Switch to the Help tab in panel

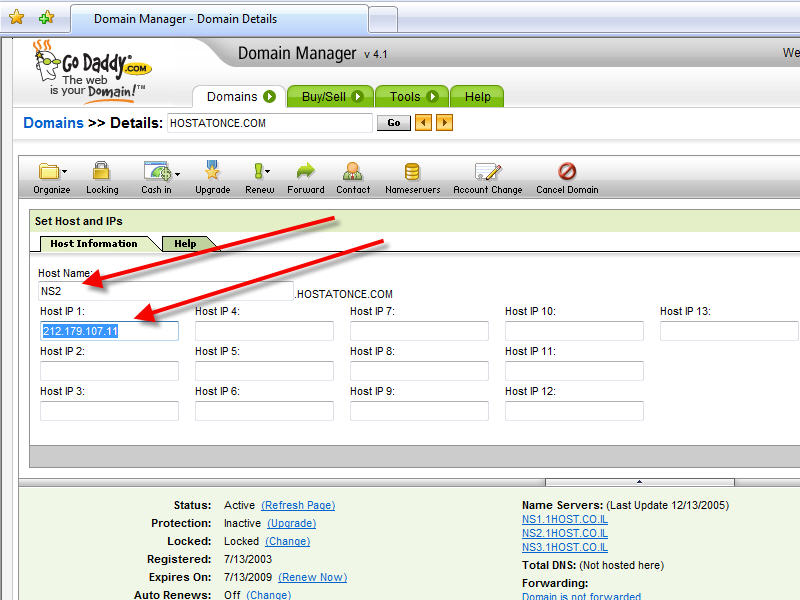185,244
